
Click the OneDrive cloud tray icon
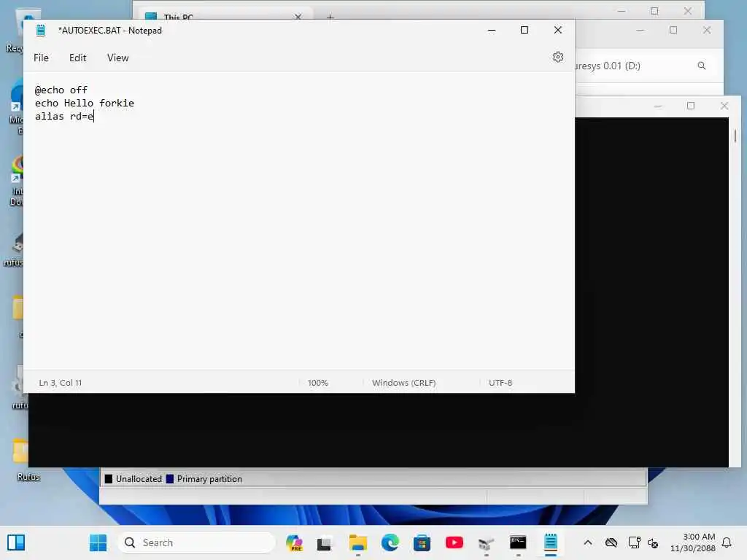click(x=611, y=542)
